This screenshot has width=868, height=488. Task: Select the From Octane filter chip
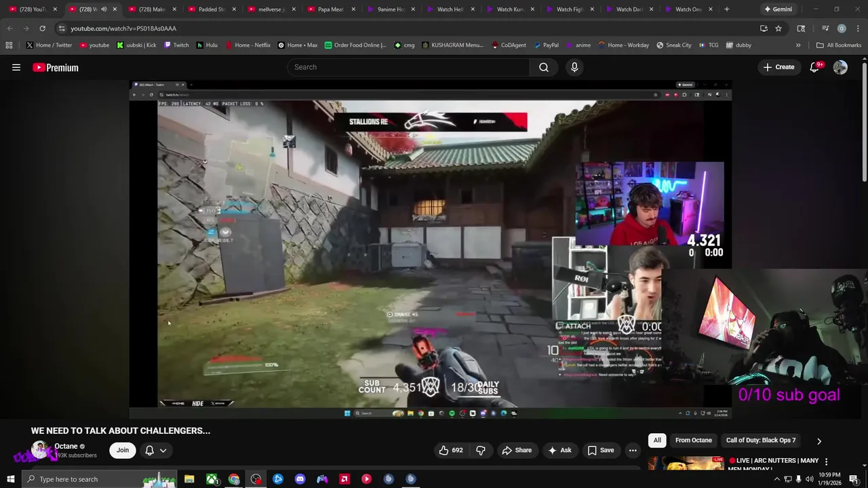click(694, 441)
